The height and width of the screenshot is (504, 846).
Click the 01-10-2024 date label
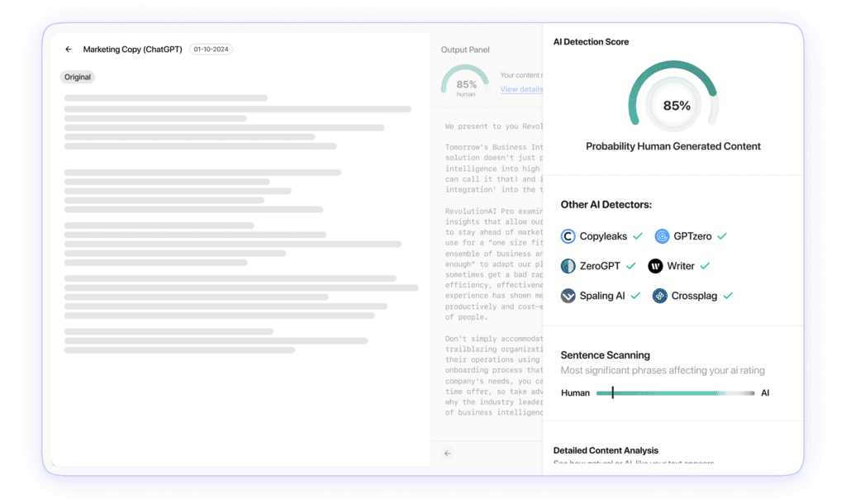(211, 49)
